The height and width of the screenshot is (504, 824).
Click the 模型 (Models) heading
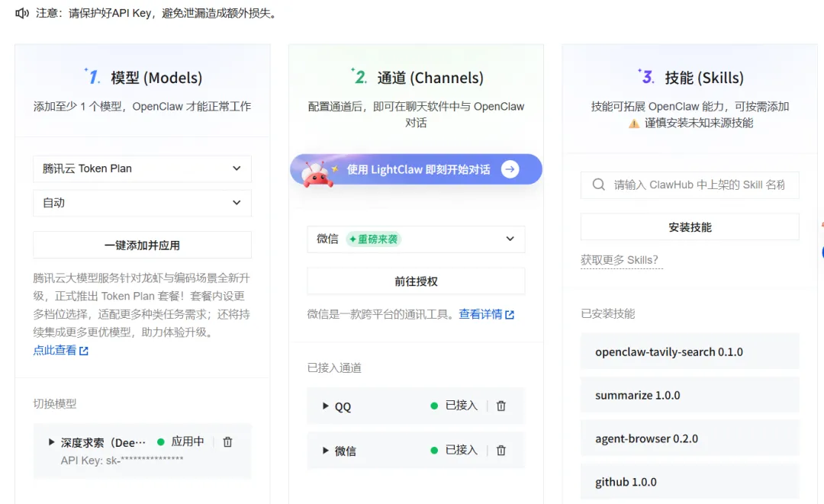pos(156,78)
